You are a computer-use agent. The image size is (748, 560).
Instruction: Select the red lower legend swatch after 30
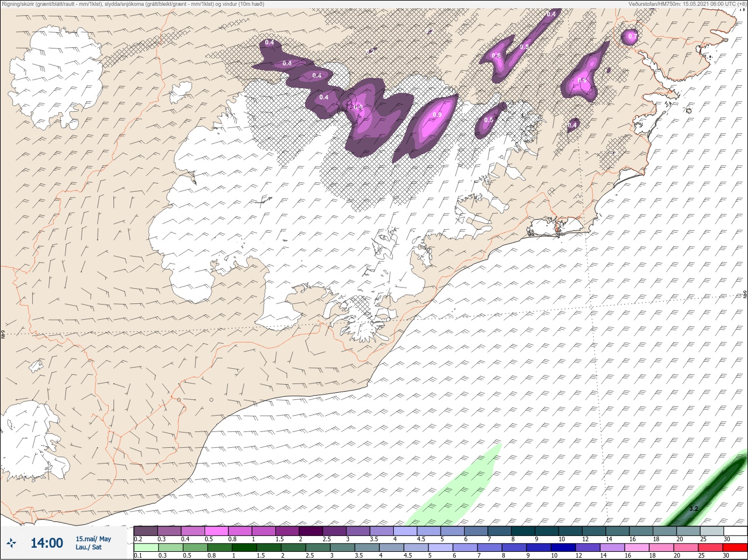(735, 548)
